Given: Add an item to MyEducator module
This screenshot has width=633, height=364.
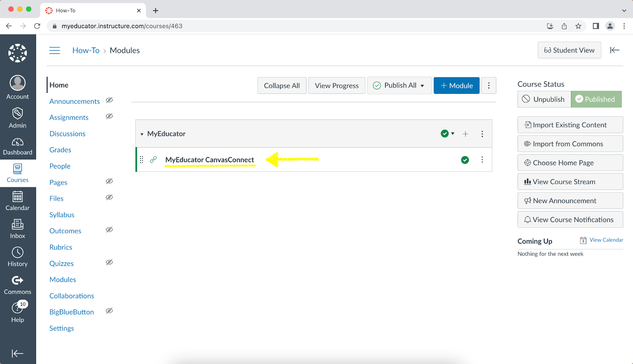Looking at the screenshot, I should (x=466, y=134).
